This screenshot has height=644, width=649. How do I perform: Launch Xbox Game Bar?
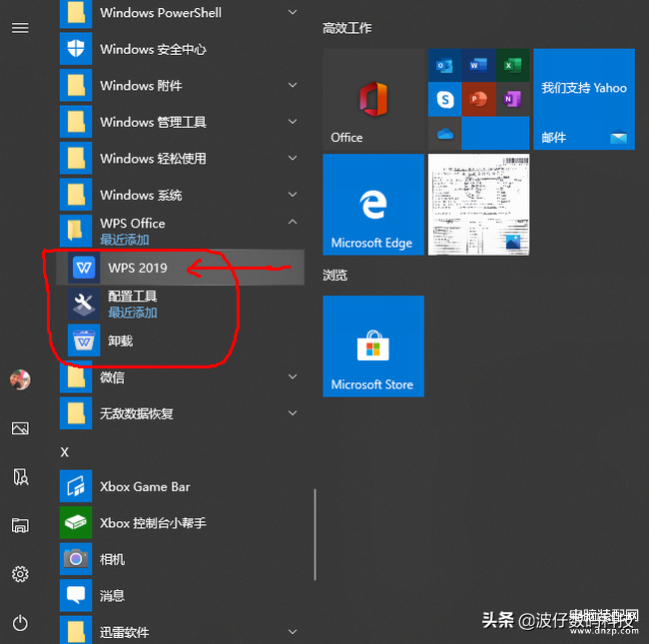180,486
